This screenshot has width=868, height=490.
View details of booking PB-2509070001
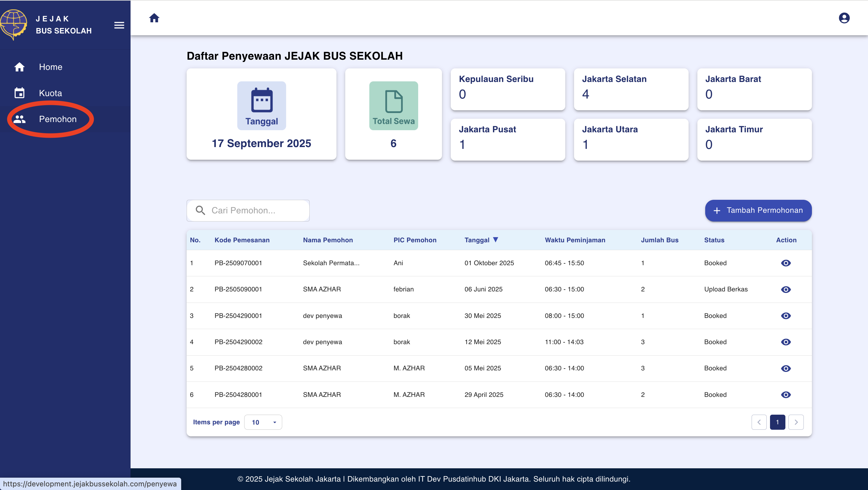(x=785, y=263)
